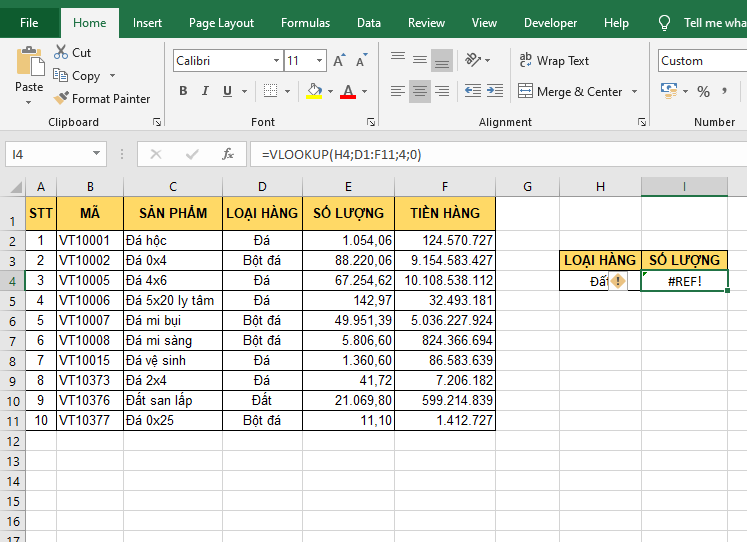Click the Insert Function fx icon

coord(228,154)
